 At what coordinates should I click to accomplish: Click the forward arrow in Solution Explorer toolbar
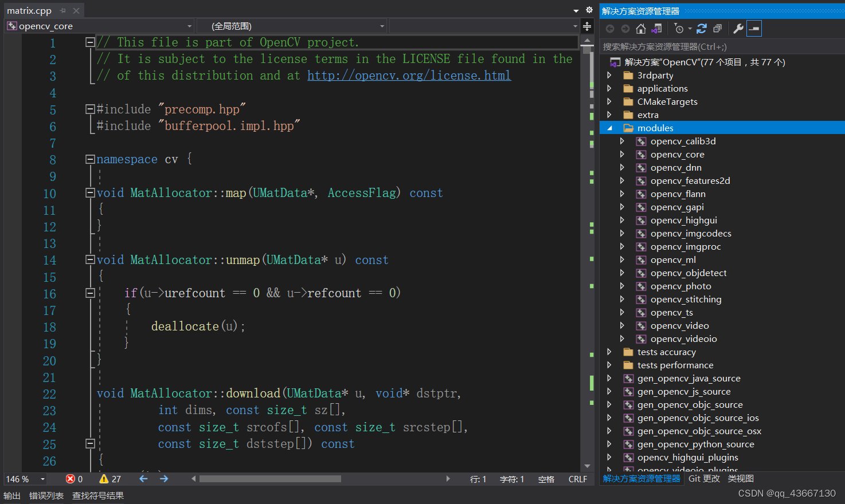(625, 29)
